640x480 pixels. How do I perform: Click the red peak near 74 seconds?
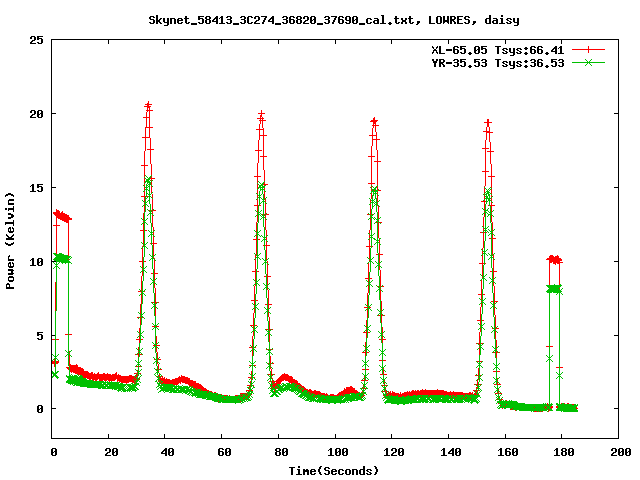[x=261, y=115]
